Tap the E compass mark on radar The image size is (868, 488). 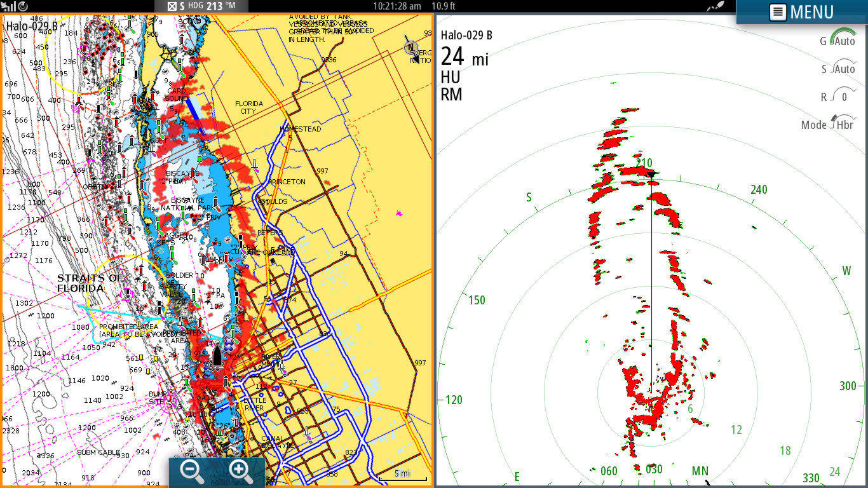(517, 477)
